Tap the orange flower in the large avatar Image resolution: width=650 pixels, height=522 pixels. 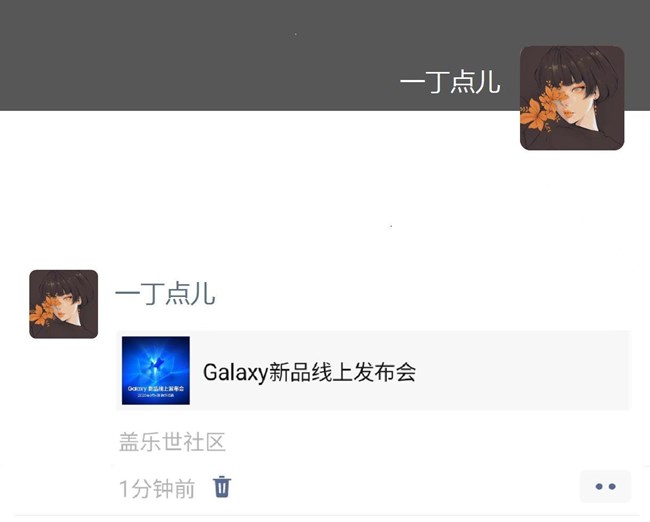point(537,108)
